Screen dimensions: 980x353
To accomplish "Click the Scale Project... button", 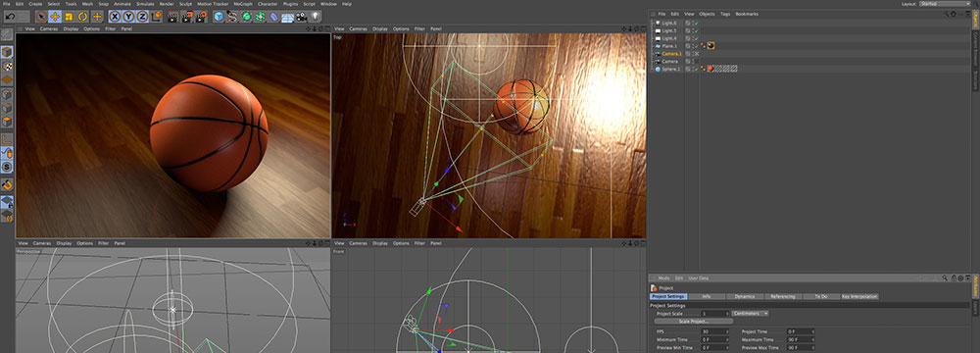I will point(693,321).
